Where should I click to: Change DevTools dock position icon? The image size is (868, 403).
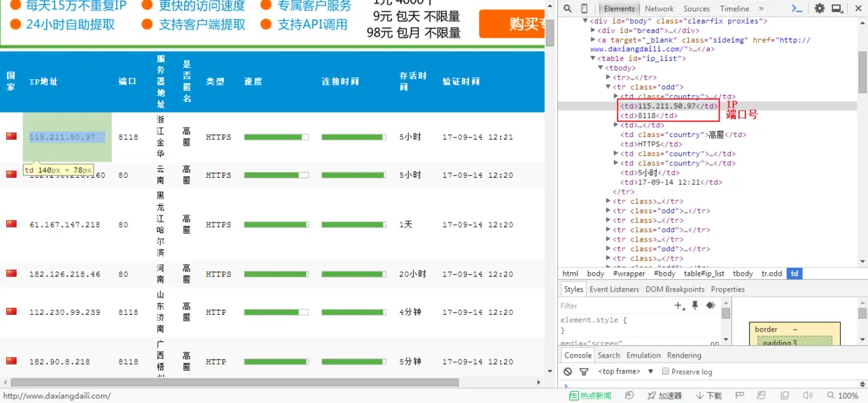[838, 8]
